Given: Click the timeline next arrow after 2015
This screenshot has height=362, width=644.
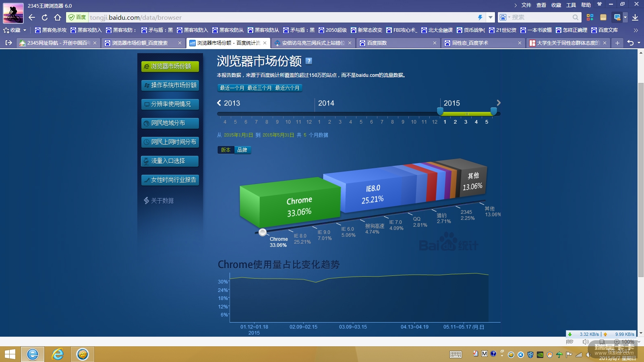Looking at the screenshot, I should pos(499,103).
